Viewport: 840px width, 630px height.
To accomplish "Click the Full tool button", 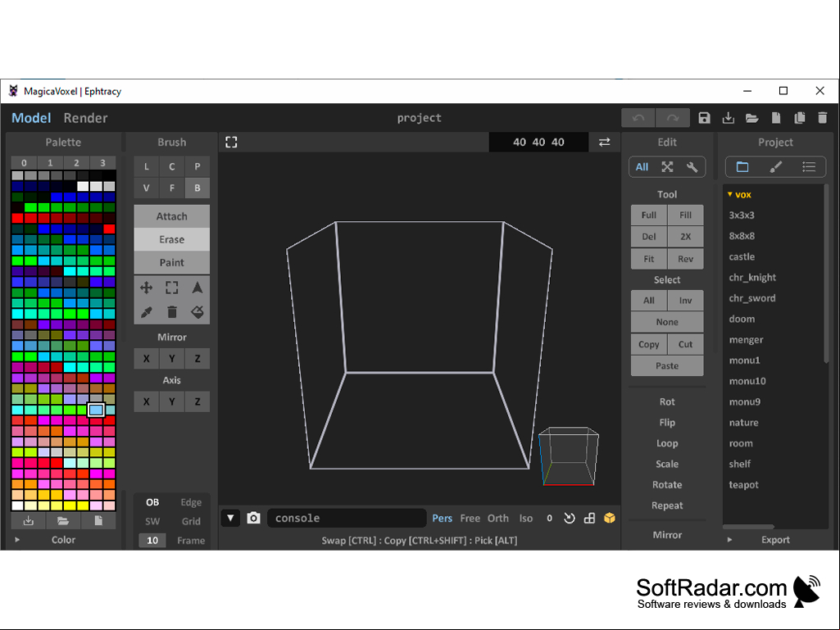I will [649, 215].
